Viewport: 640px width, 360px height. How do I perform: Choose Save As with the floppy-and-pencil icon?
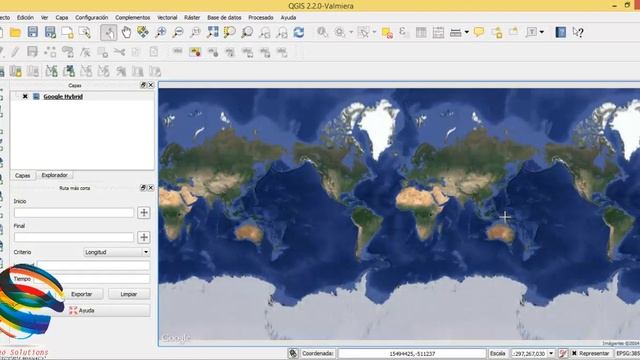[50, 32]
